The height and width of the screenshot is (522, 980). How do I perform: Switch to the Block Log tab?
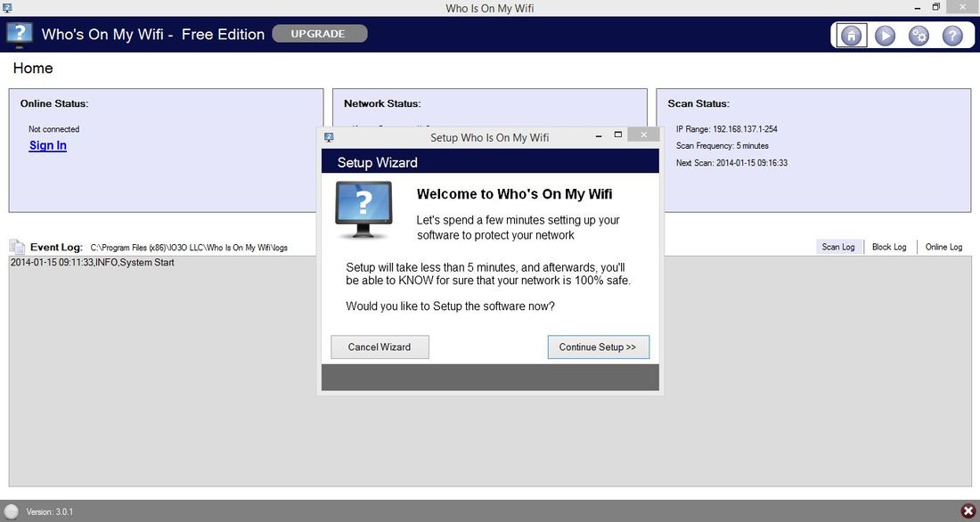[889, 247]
